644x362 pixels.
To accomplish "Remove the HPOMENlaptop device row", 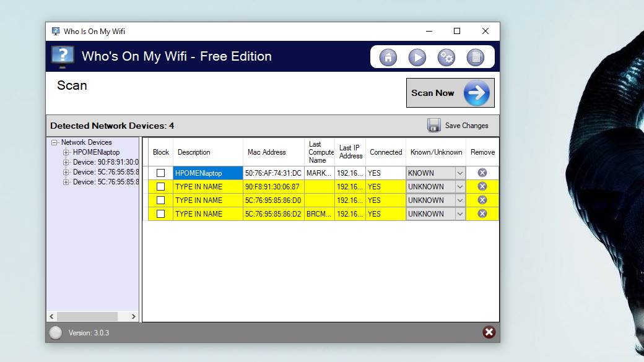I will pyautogui.click(x=482, y=173).
